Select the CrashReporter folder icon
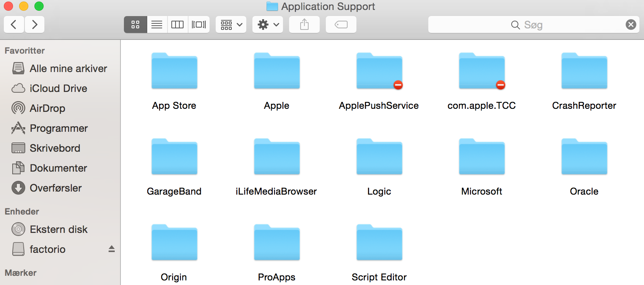The image size is (644, 285). 584,71
